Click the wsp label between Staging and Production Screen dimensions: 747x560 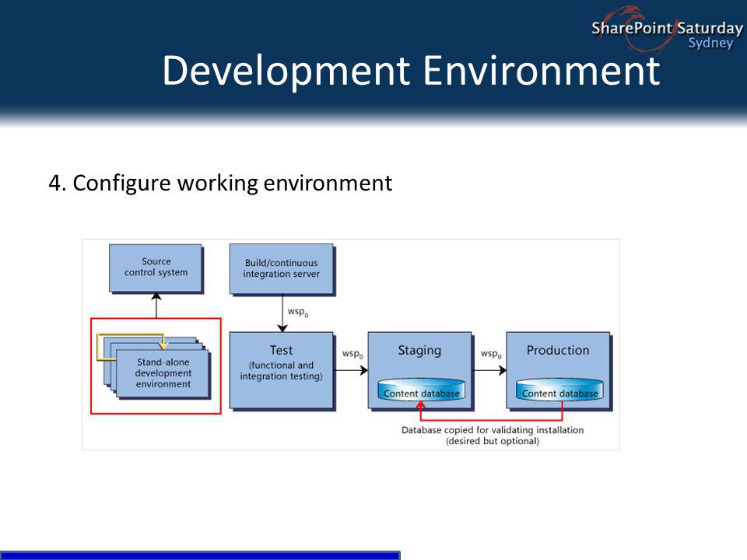[x=491, y=354]
